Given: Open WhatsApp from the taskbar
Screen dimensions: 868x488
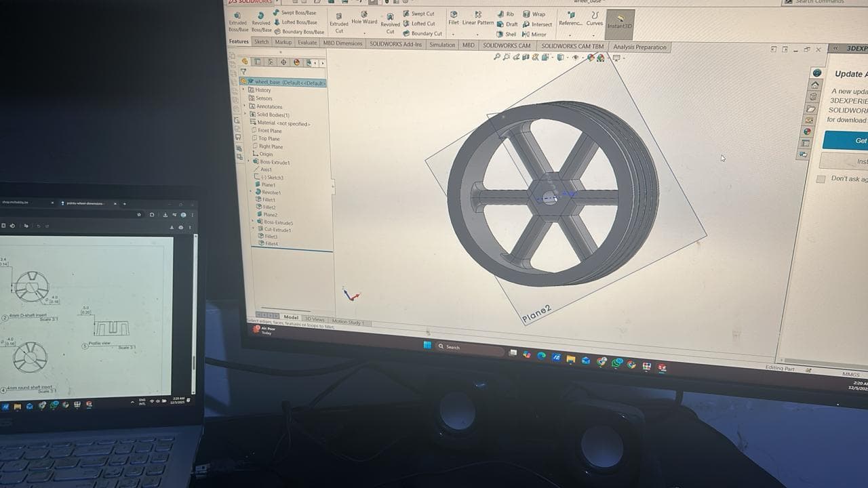Looking at the screenshot, I should [616, 363].
